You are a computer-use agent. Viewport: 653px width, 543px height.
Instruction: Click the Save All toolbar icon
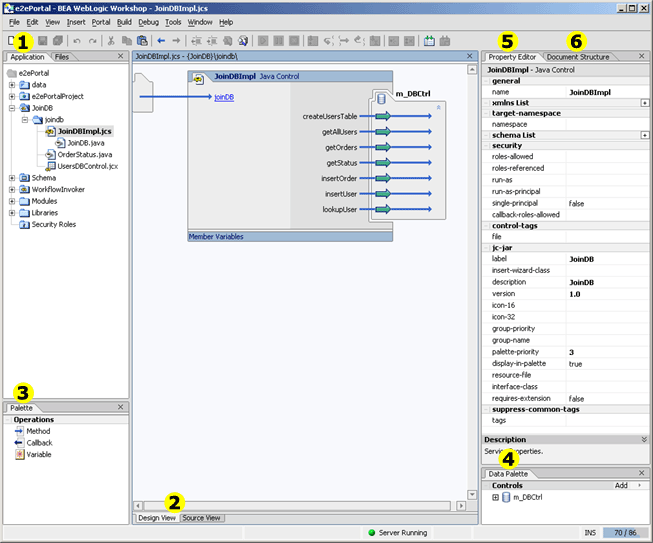pos(57,40)
